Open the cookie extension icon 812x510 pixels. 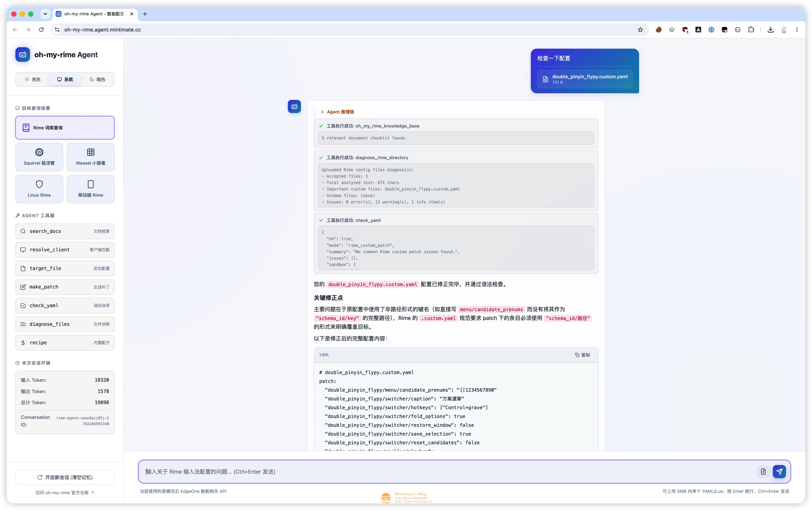tap(658, 30)
